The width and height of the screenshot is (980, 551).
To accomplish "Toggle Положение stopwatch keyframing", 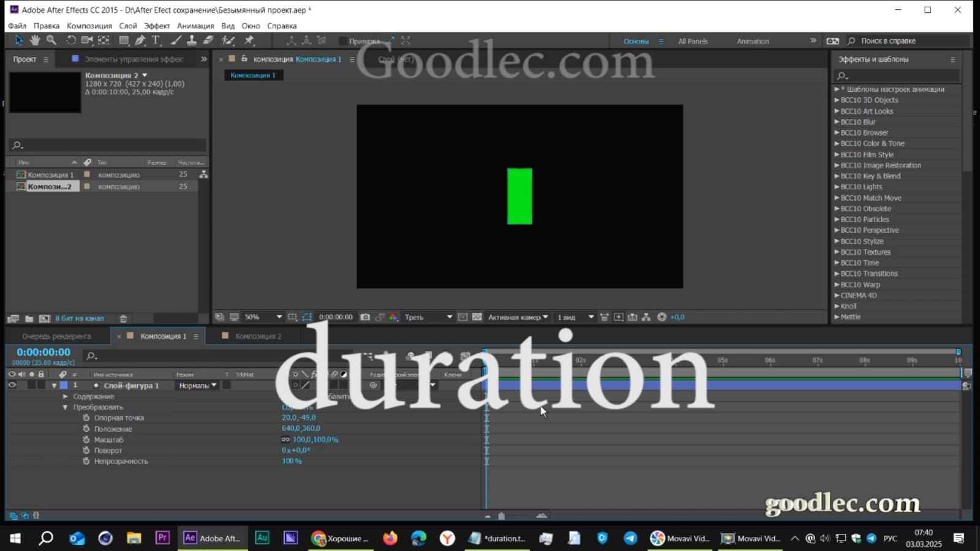I will (x=86, y=429).
